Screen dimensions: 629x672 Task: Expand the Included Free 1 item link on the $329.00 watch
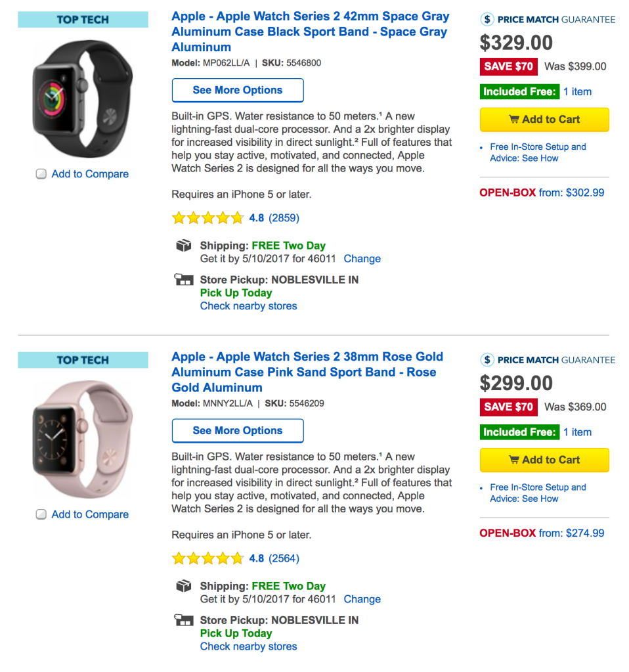point(577,92)
